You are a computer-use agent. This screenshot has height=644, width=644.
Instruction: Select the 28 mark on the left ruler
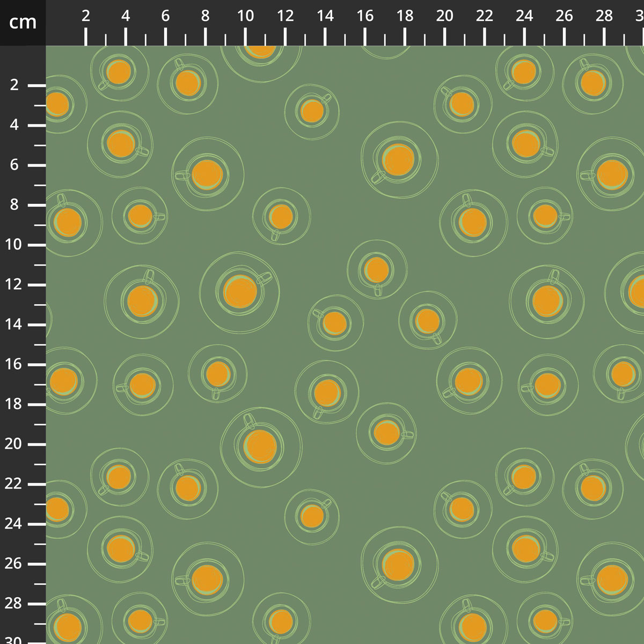click(14, 604)
